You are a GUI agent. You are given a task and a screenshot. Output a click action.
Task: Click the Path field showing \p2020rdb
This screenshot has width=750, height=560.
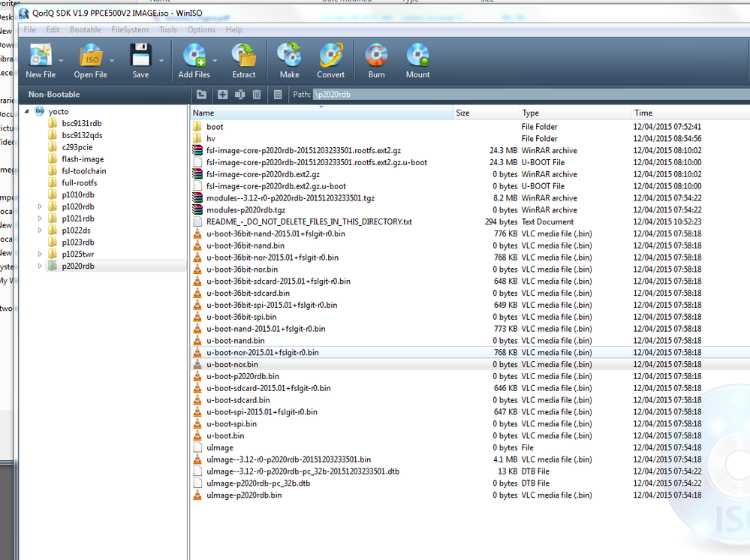coord(531,95)
